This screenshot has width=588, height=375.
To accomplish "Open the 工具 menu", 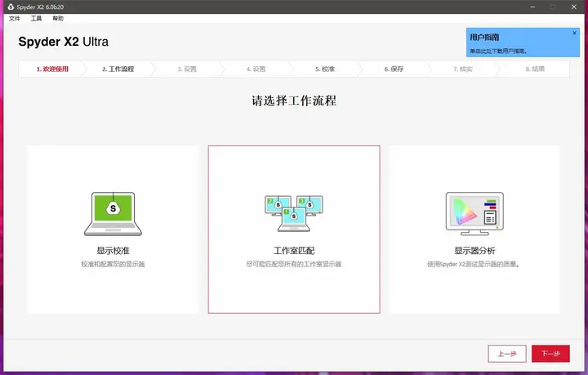I will [37, 18].
